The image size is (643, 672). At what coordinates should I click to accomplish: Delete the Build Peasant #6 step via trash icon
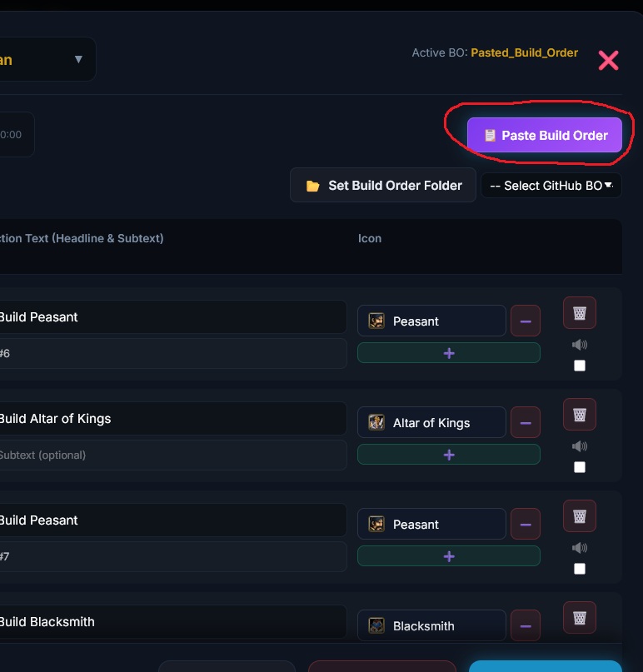tap(579, 313)
